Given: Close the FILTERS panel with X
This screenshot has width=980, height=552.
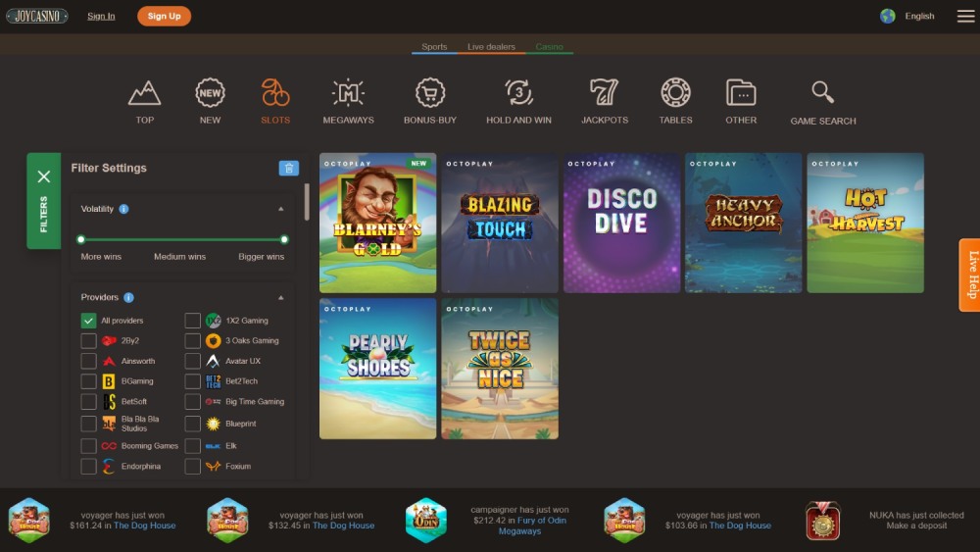Looking at the screenshot, I should click(44, 176).
